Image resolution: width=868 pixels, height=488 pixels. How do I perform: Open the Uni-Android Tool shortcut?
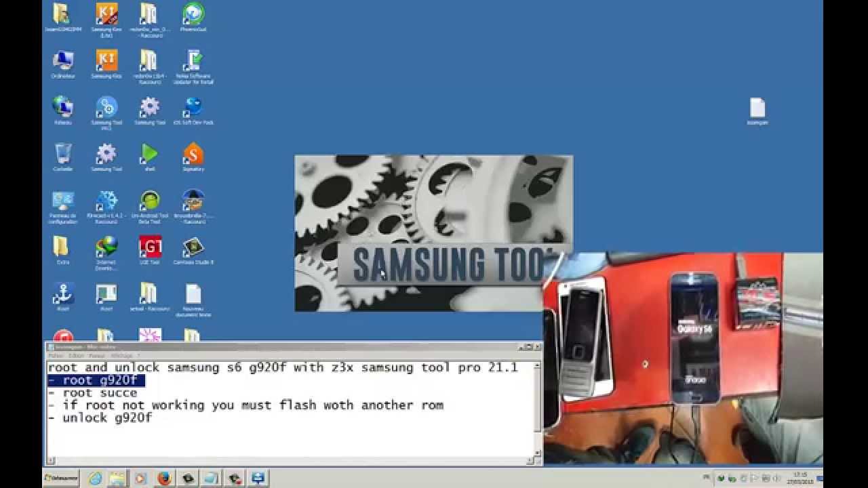point(150,207)
